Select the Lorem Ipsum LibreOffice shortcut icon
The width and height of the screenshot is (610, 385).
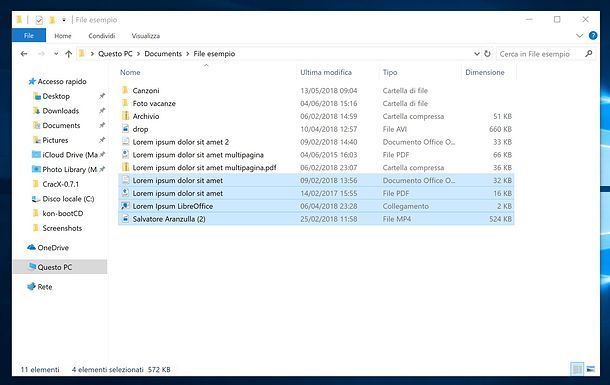coord(125,206)
